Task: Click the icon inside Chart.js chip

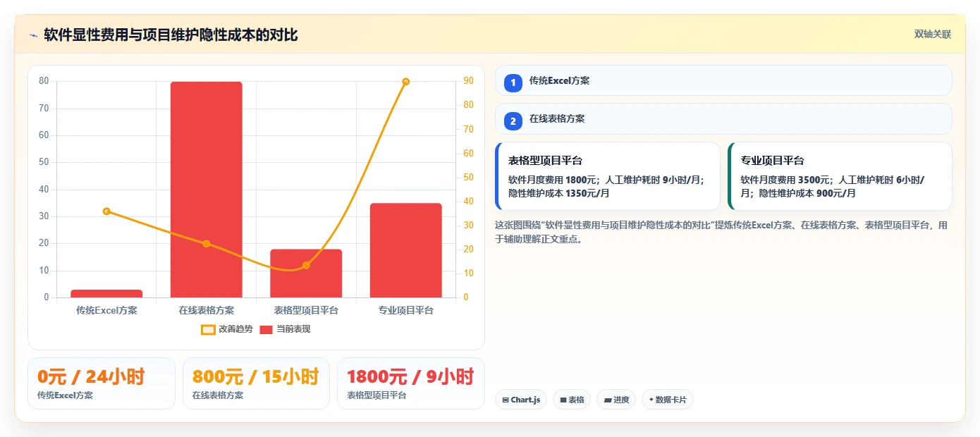Action: click(x=506, y=400)
